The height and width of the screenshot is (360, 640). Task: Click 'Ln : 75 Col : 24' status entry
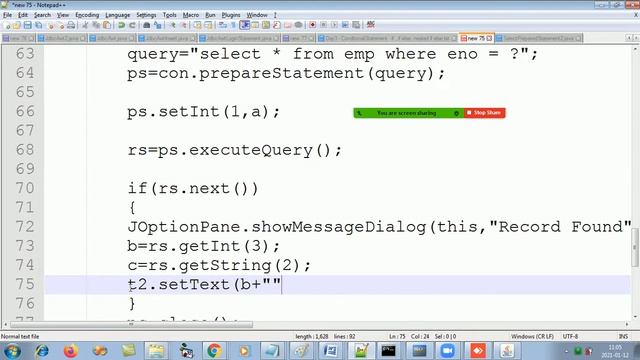(409, 336)
